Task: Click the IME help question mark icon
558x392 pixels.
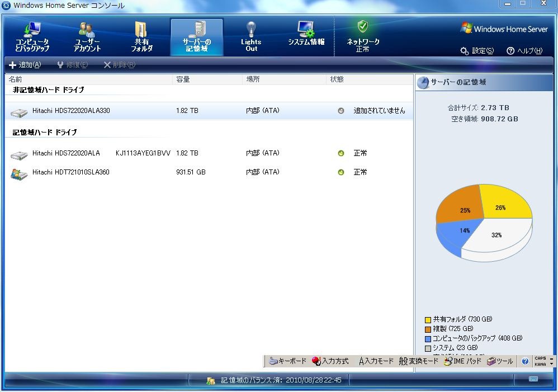Action: point(525,361)
